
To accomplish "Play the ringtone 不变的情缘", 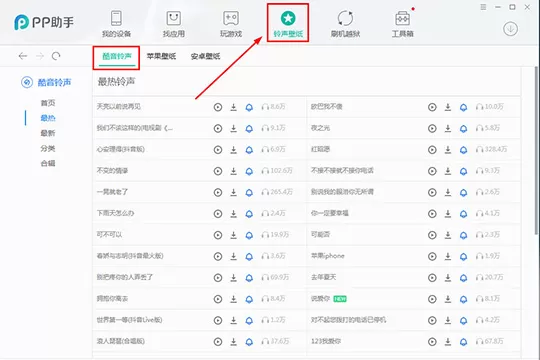I will click(218, 171).
